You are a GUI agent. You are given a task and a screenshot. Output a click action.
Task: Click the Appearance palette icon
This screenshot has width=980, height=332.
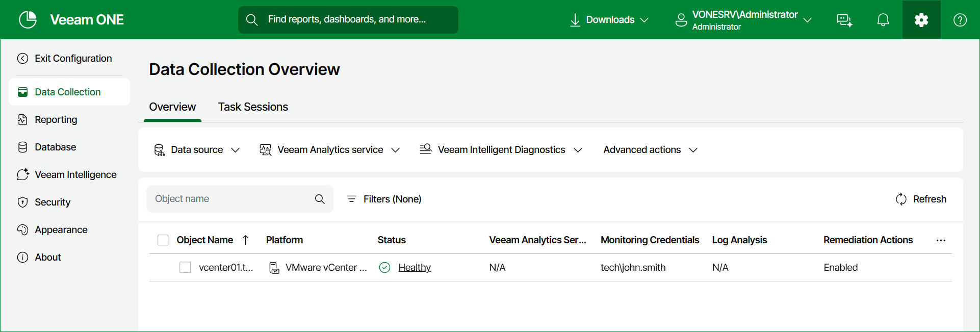click(x=22, y=229)
